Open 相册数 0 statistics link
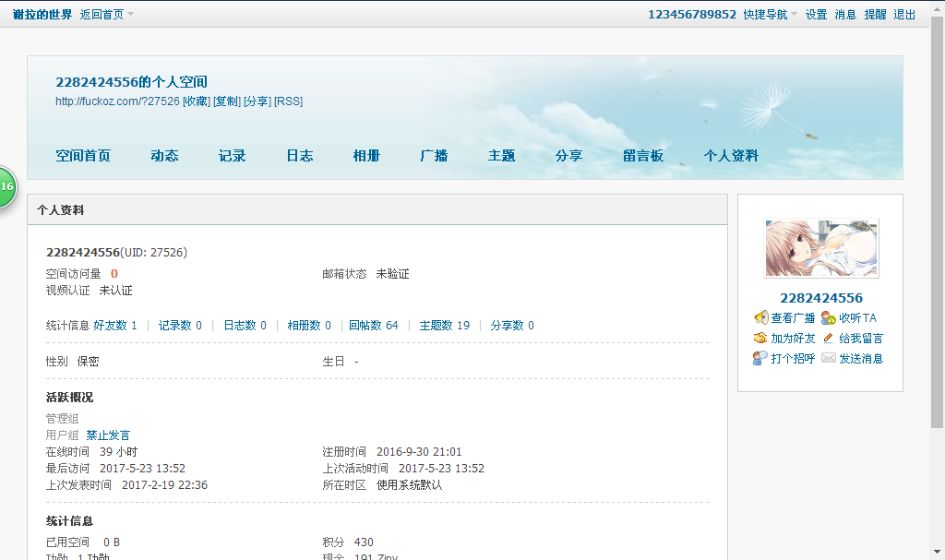The height and width of the screenshot is (560, 945). tap(309, 326)
